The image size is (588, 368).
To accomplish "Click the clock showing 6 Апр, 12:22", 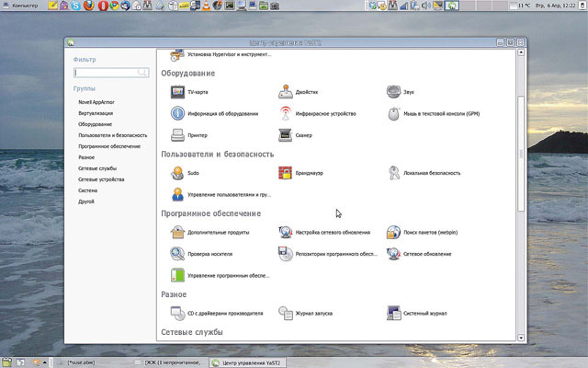I will tap(555, 6).
